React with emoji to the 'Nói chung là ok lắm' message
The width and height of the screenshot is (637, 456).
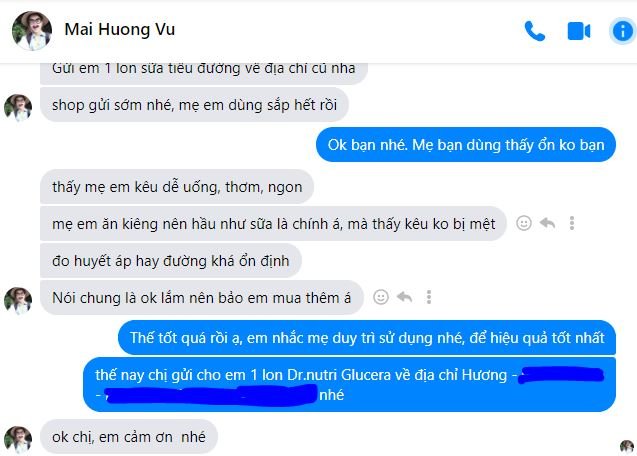point(381,297)
